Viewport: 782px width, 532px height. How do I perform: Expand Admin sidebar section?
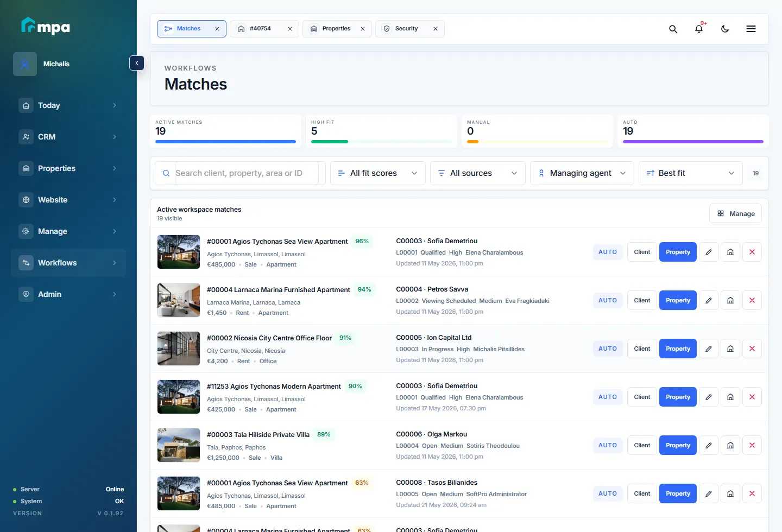[x=68, y=294]
